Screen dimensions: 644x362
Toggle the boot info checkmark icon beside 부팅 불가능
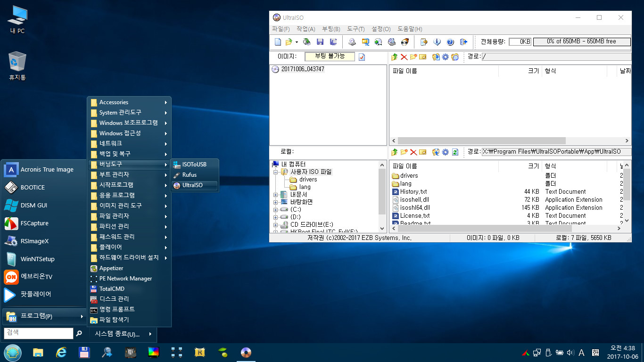click(362, 57)
